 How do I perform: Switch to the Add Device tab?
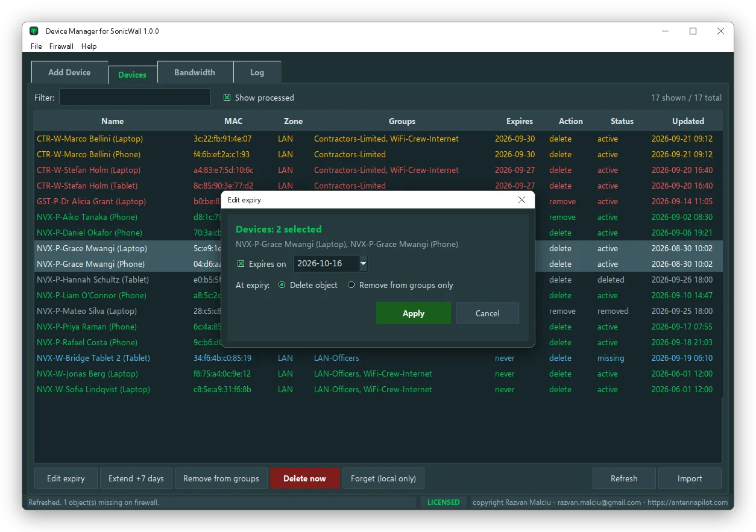coord(69,72)
